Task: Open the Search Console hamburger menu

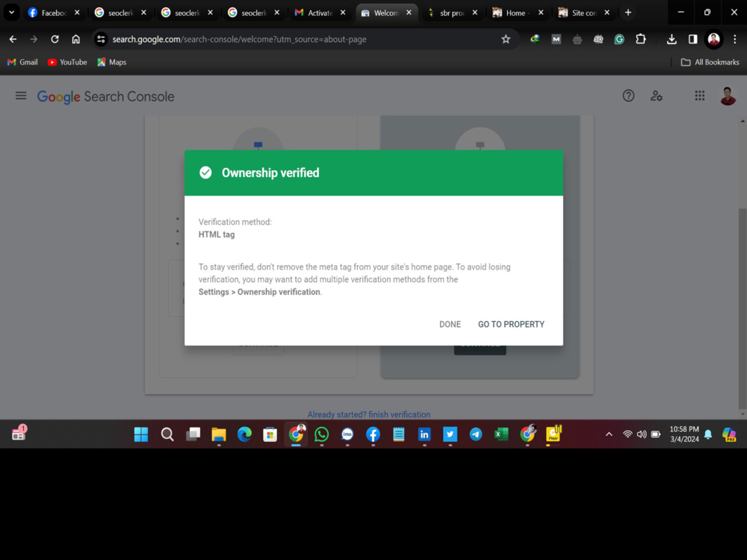Action: point(21,96)
